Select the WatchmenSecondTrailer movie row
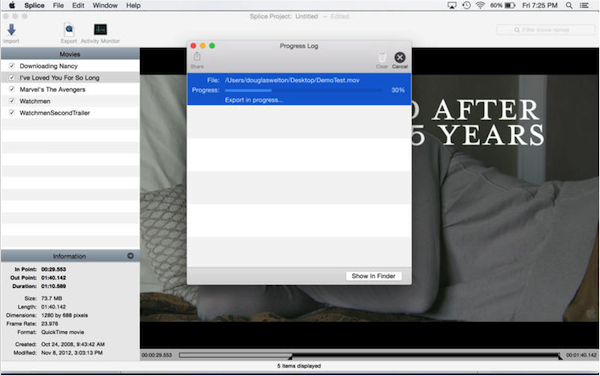This screenshot has height=376, width=600. 70,112
